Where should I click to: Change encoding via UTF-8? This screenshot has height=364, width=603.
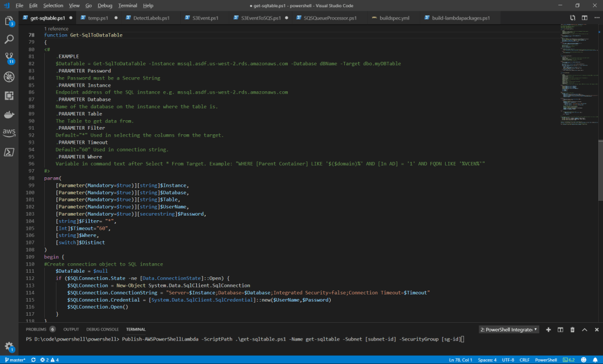[x=508, y=360]
